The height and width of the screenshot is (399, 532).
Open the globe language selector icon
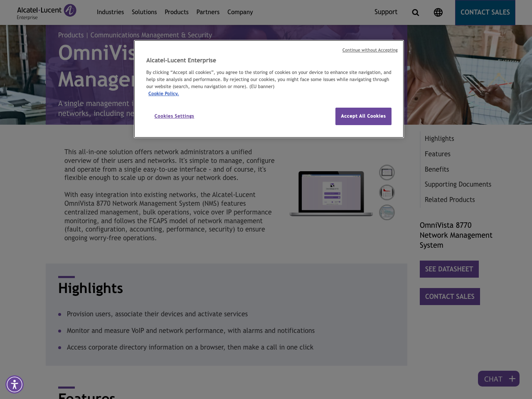(438, 11)
